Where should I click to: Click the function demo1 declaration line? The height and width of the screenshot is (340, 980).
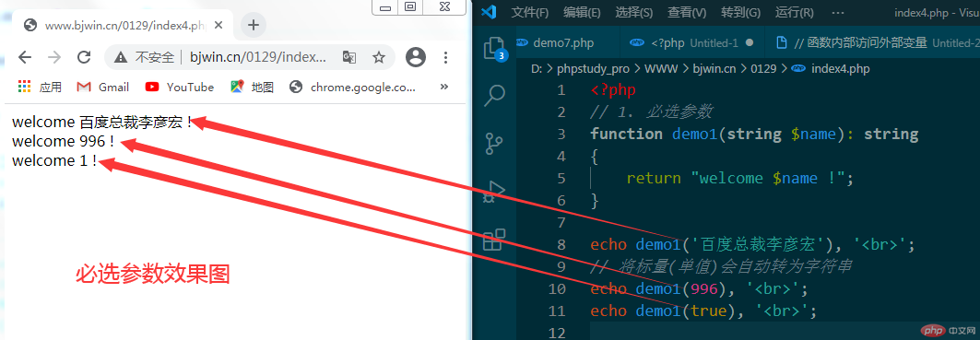click(x=754, y=135)
